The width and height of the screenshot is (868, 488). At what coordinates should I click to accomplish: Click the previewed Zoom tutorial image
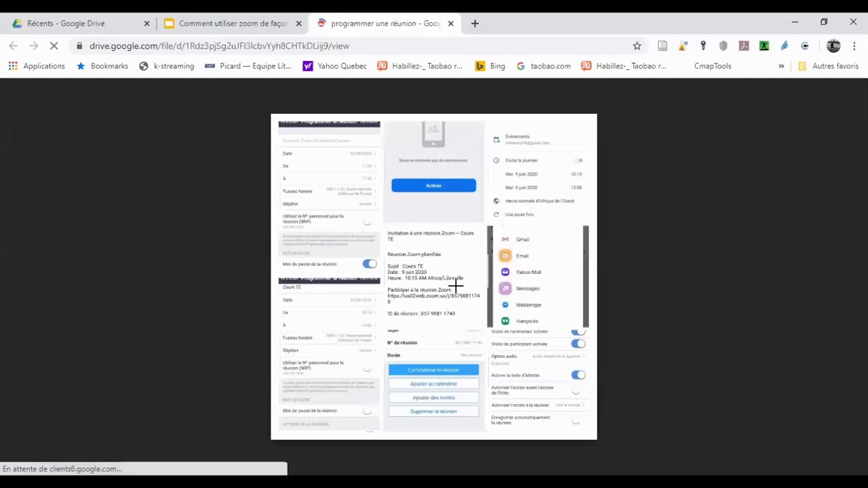(x=434, y=277)
